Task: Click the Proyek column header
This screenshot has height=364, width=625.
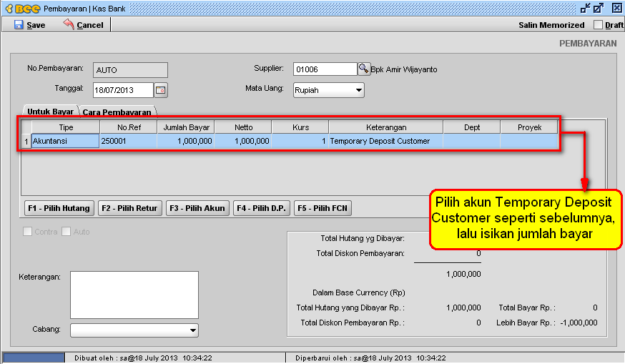Action: (x=529, y=127)
